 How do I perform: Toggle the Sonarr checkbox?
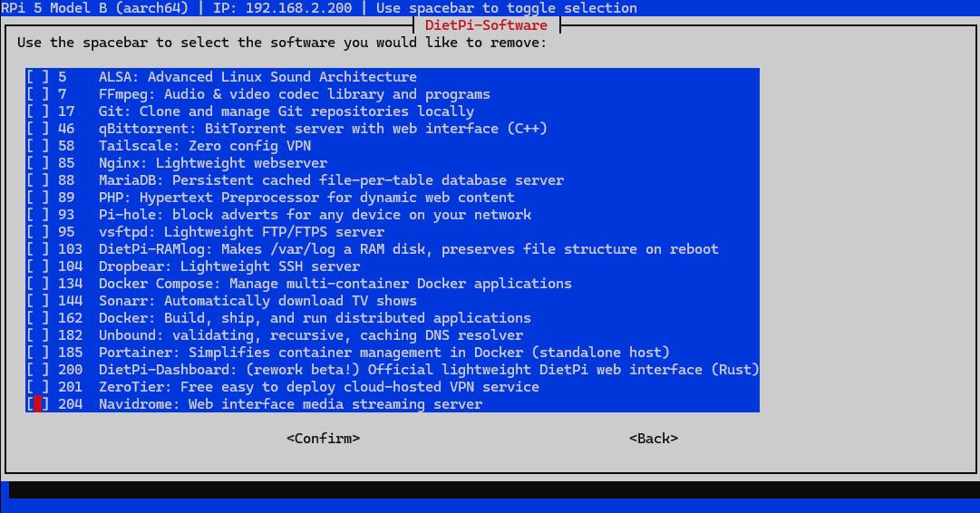[37, 301]
